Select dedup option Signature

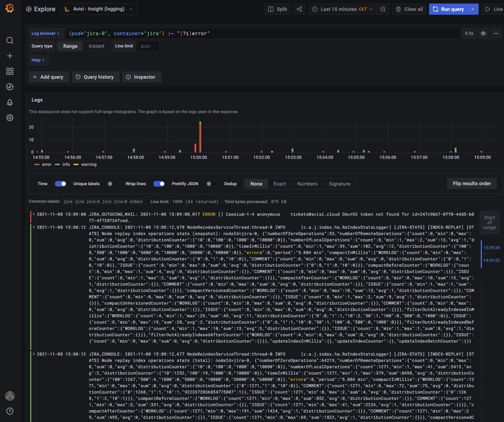pyautogui.click(x=339, y=184)
